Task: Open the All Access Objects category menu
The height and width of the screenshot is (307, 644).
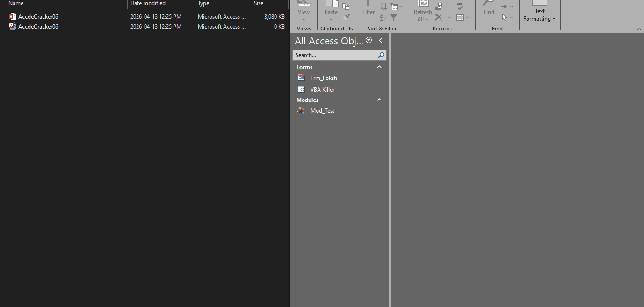Action: click(x=369, y=41)
